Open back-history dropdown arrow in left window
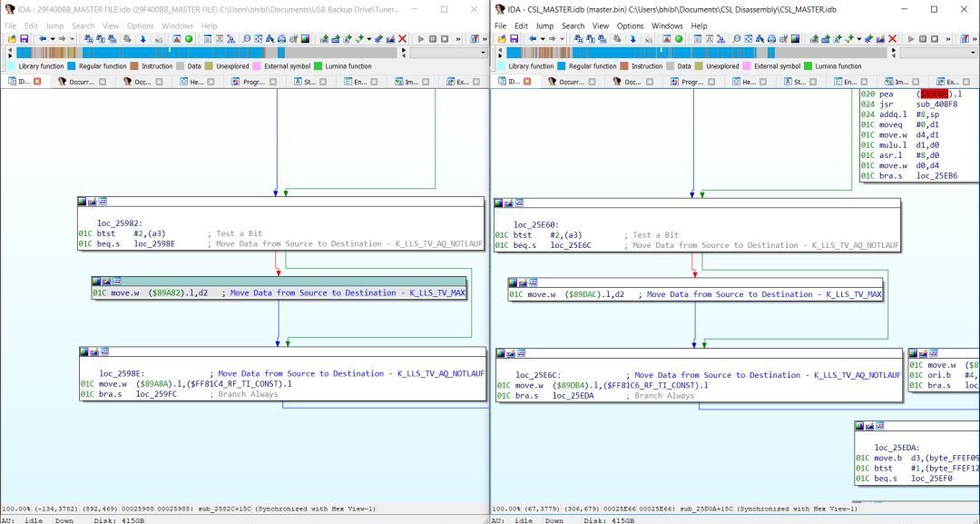 pyautogui.click(x=53, y=39)
